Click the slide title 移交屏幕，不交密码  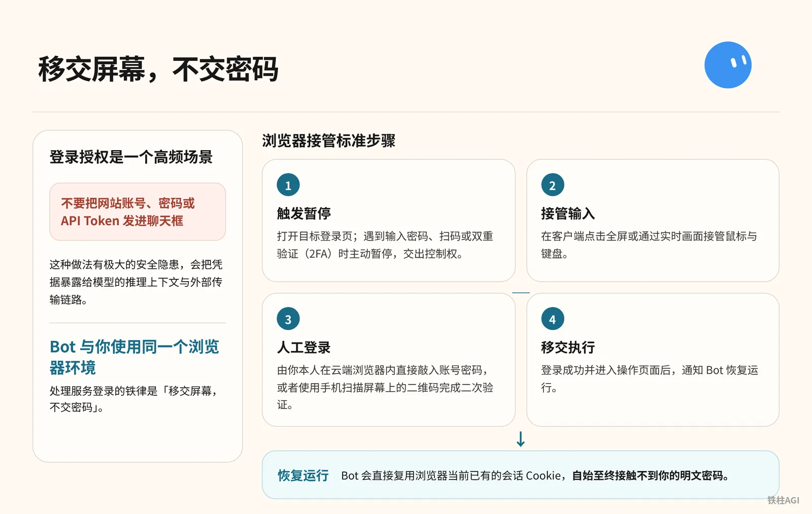pos(158,69)
